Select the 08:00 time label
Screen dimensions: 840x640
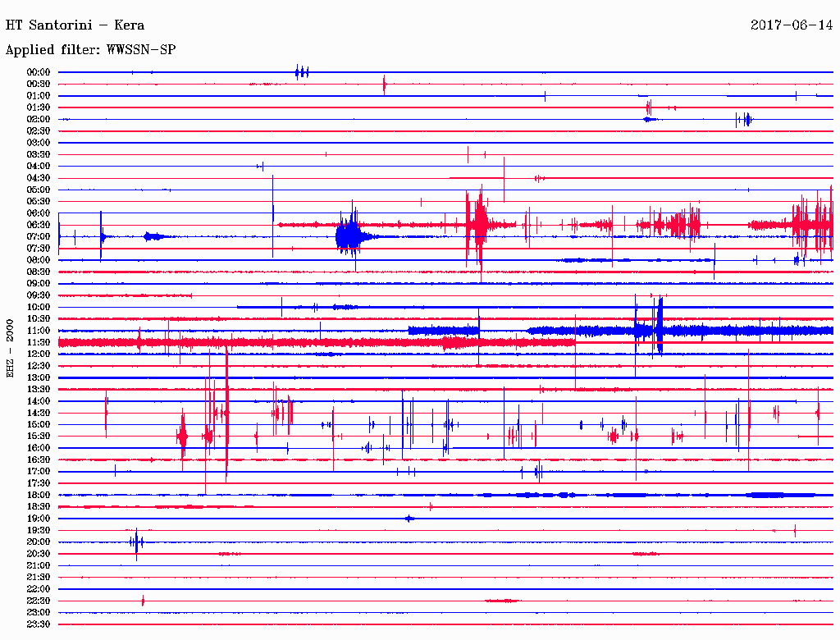point(39,260)
